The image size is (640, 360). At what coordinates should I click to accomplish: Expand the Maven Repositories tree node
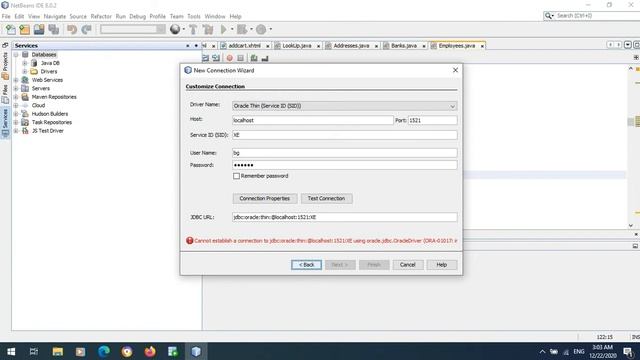[16, 97]
